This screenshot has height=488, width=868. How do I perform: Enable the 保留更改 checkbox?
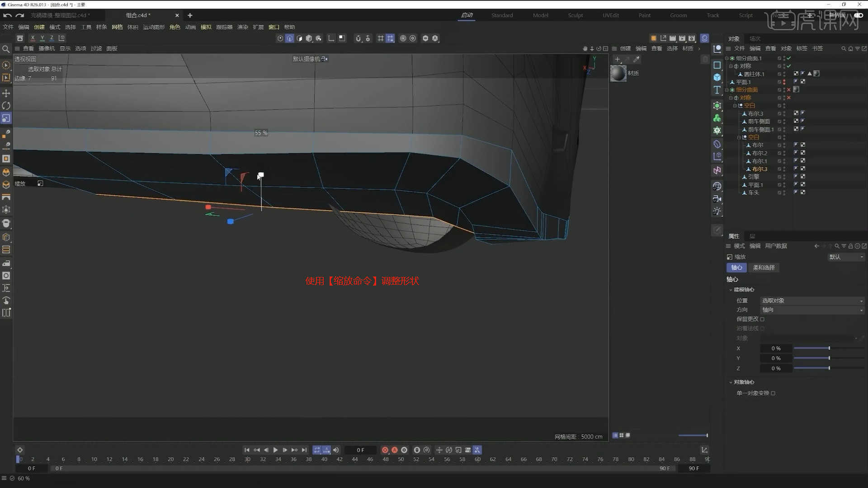(x=762, y=319)
